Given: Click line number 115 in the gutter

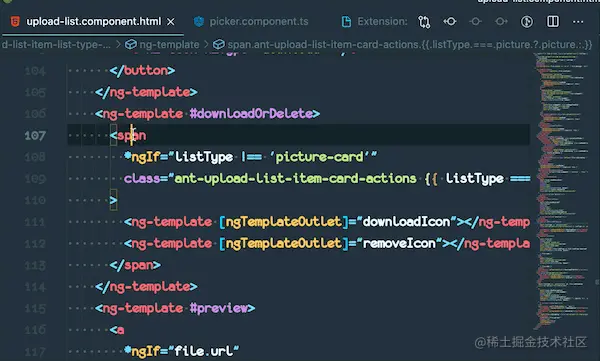Looking at the screenshot, I should 35,308.
